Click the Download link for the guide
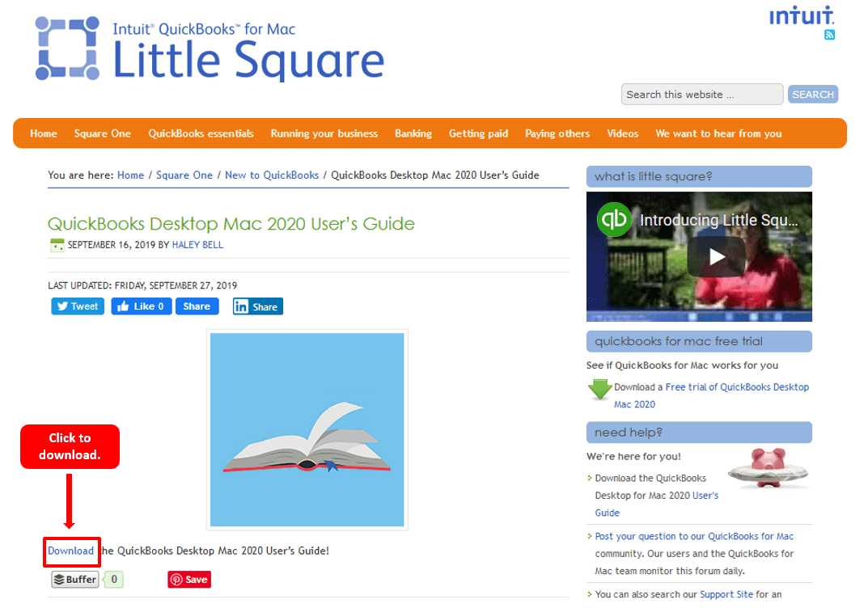868x608 pixels. click(x=71, y=551)
